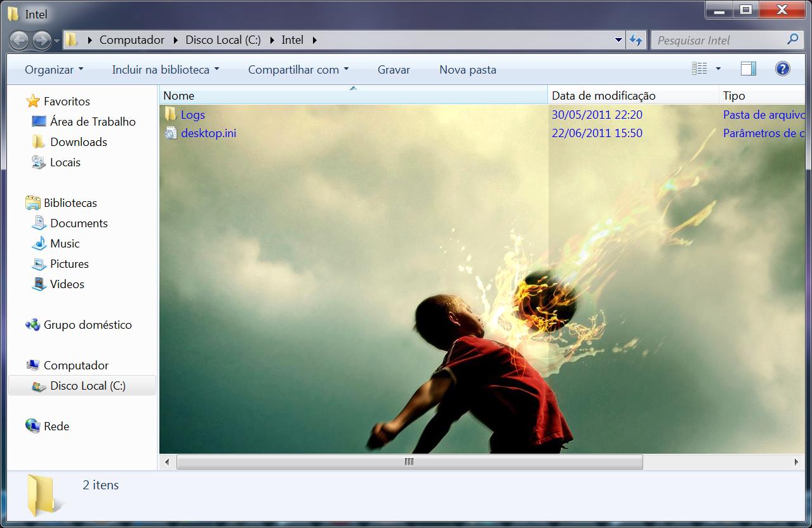This screenshot has width=812, height=528.
Task: Select Computador in the address breadcrumb
Action: [131, 40]
